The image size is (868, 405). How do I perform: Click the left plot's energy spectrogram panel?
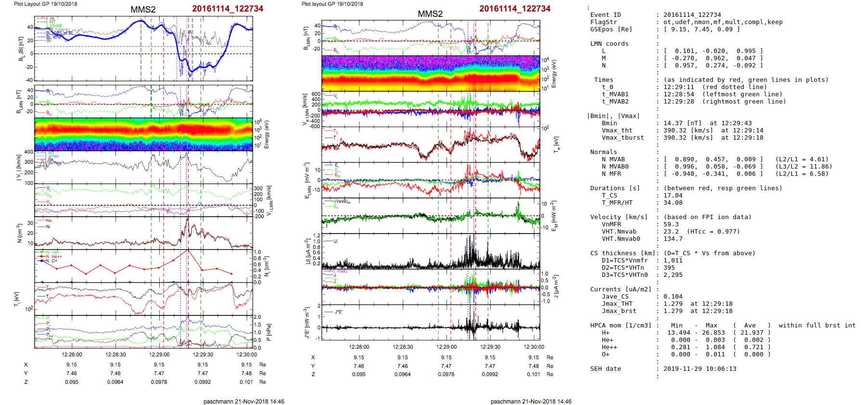pos(143,134)
